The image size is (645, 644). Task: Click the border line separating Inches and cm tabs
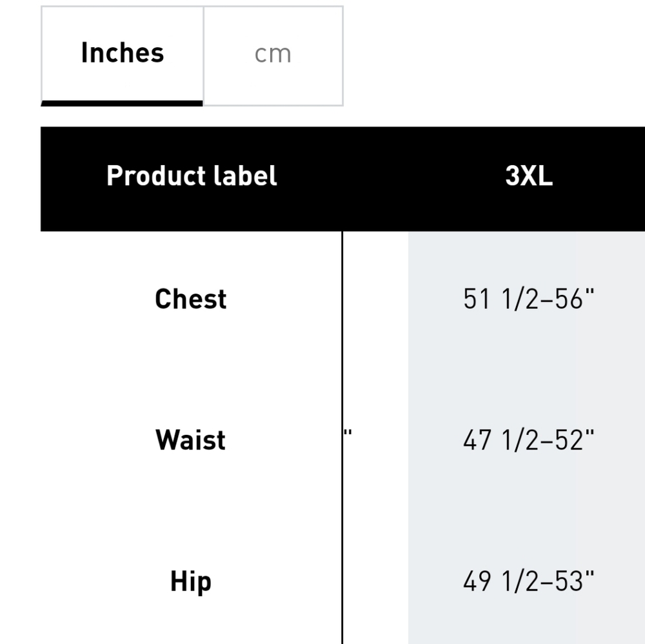[x=204, y=55]
